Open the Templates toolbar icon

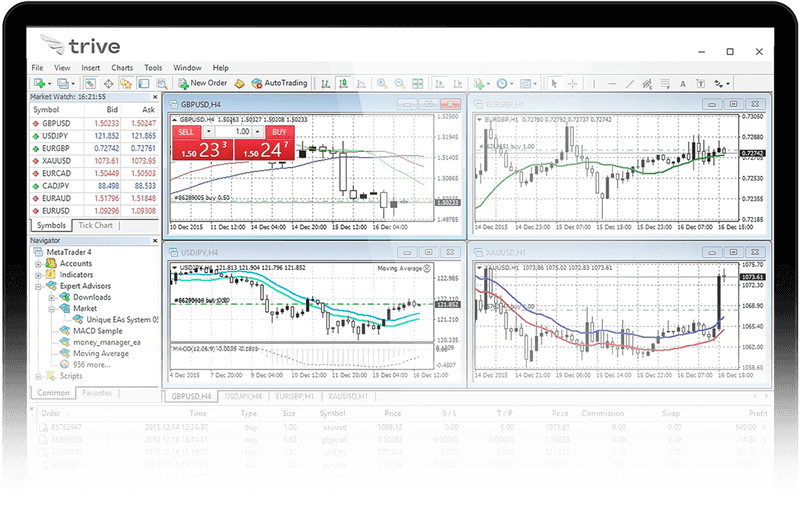tap(526, 83)
